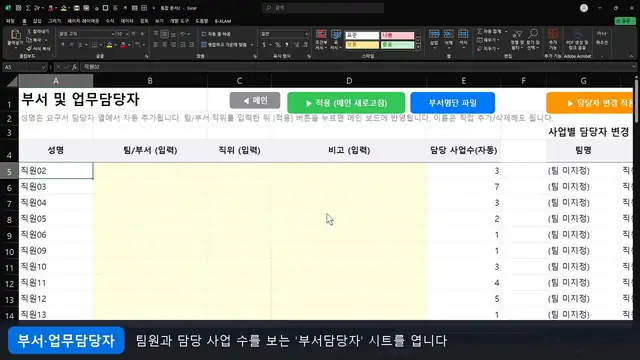The height and width of the screenshot is (360, 640).
Task: Click the Paste clipboard icon
Action: point(15,35)
